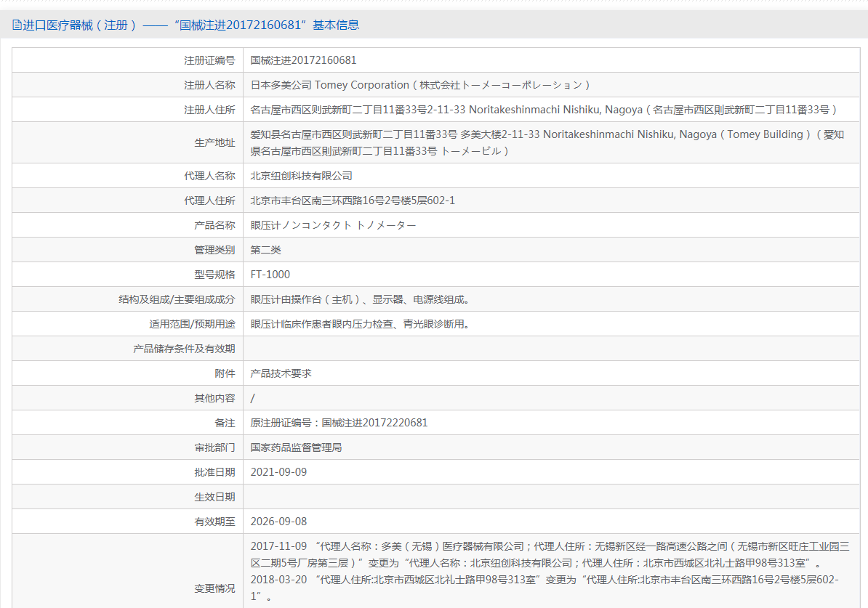Click the 生产地址 value mentioning Tomey Building
This screenshot has height=608, width=868.
point(547,142)
